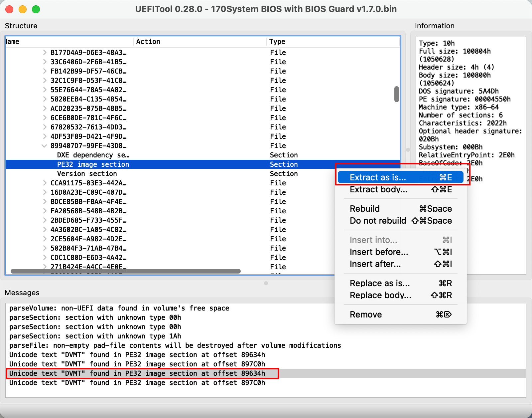This screenshot has height=418, width=532.
Task: Click the Machine type x86-64 info line
Action: point(459,107)
